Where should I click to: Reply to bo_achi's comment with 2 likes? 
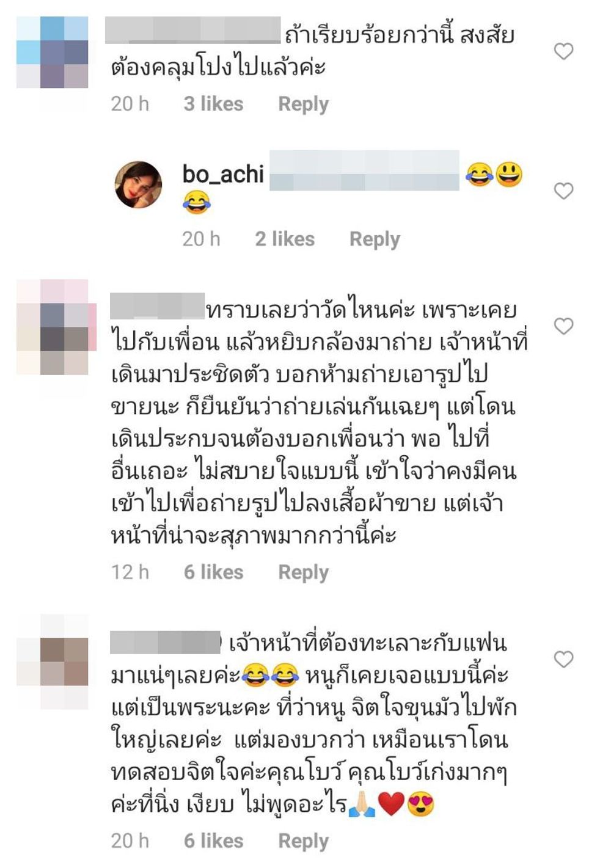(x=375, y=239)
